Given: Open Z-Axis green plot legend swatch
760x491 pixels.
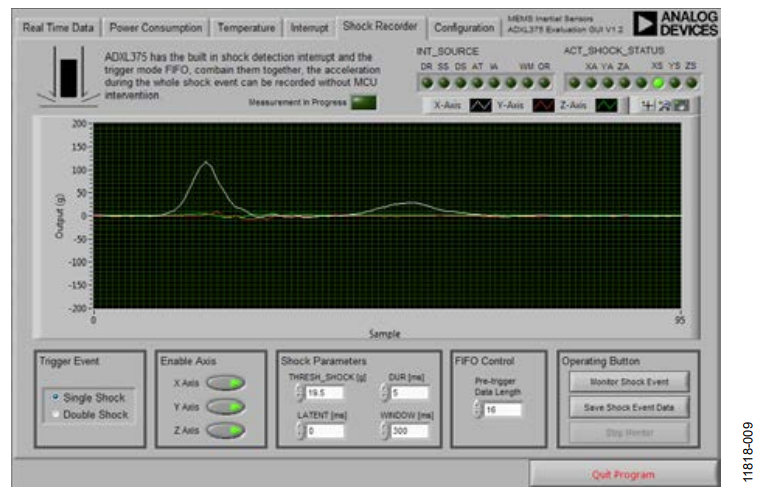Looking at the screenshot, I should [606, 105].
